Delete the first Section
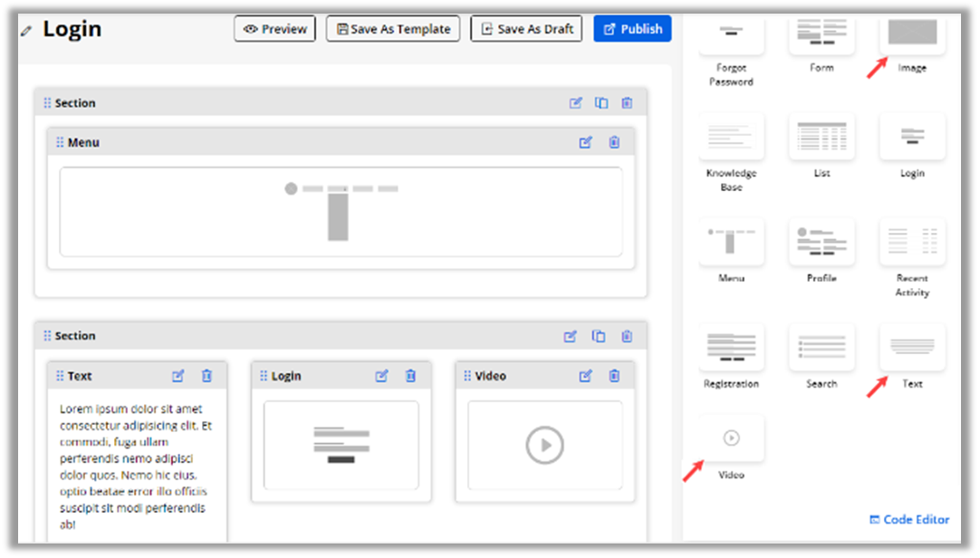 tap(627, 103)
